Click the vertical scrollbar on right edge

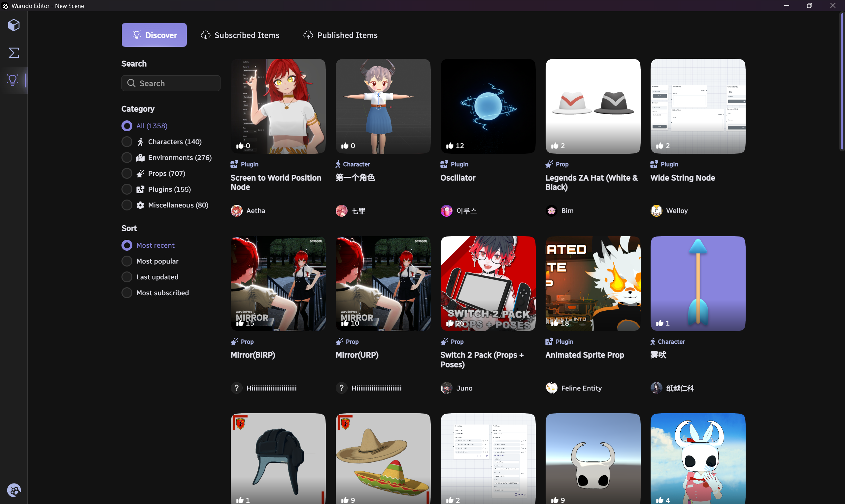click(842, 81)
